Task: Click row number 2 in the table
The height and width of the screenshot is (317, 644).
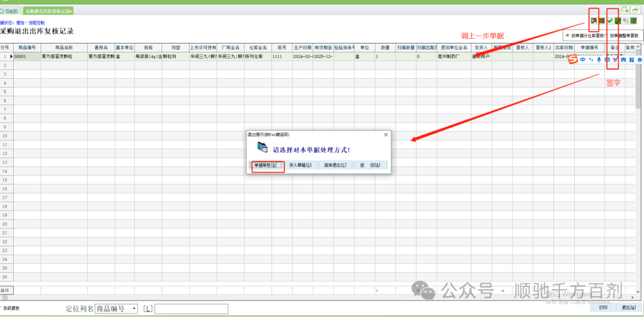Action: 7,65
